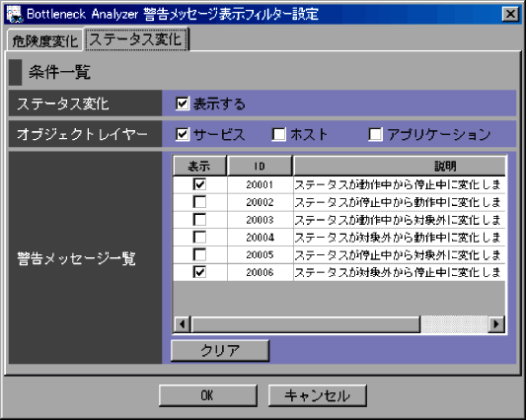Check display box for message 20005
526x420 pixels.
click(199, 254)
